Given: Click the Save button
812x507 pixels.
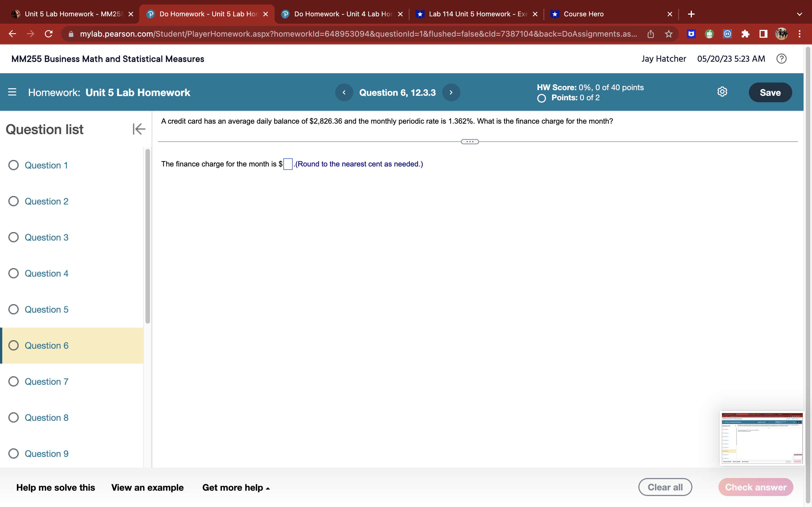Looking at the screenshot, I should pos(770,92).
